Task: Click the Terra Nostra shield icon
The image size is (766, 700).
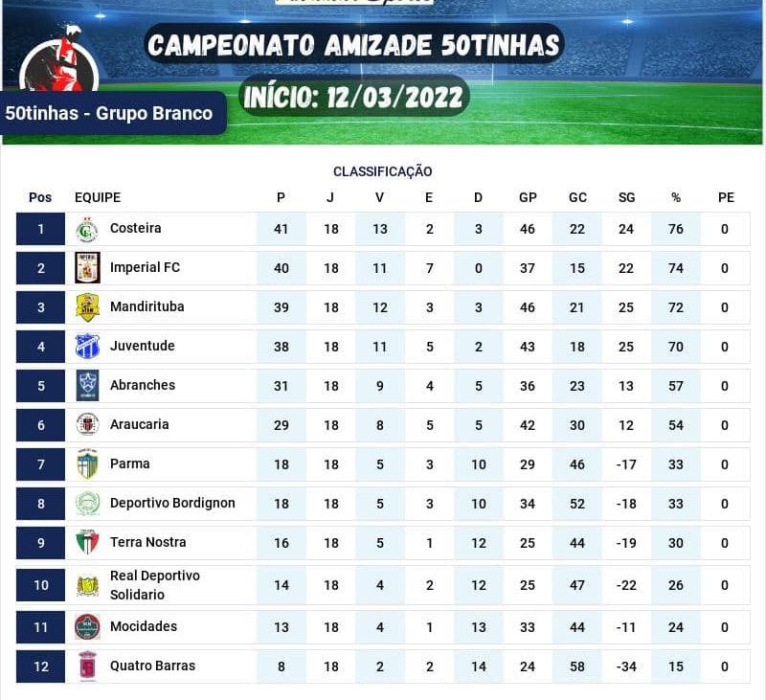Action: pyautogui.click(x=87, y=543)
